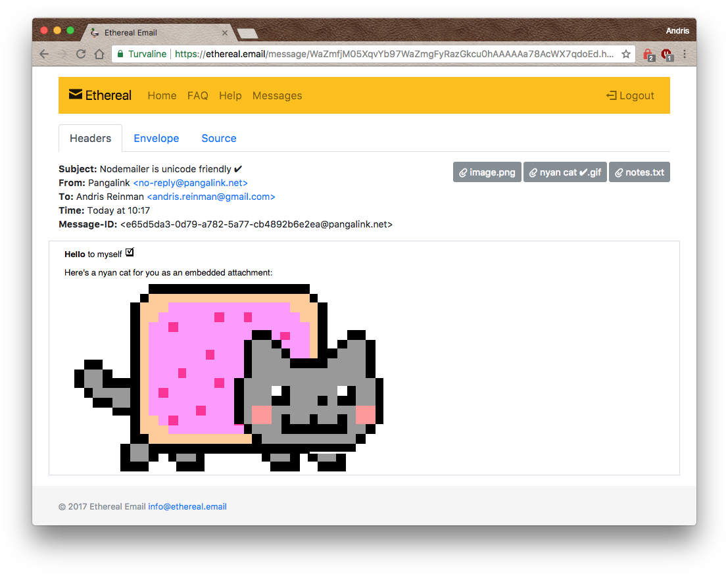Reload the page with the refresh icon

pos(81,54)
